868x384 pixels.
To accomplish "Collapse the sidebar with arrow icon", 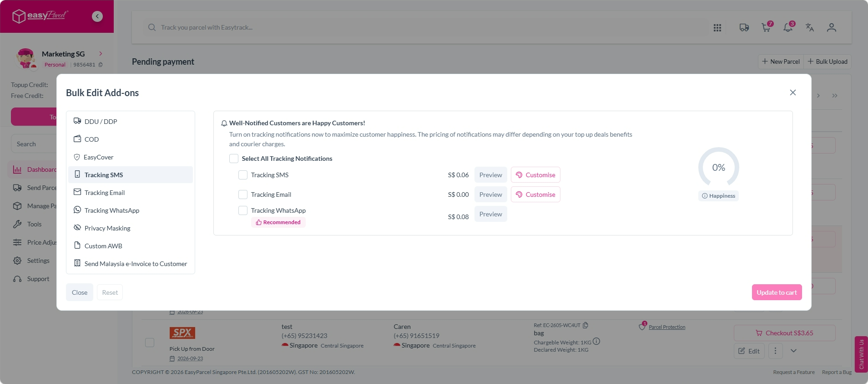I will point(97,16).
